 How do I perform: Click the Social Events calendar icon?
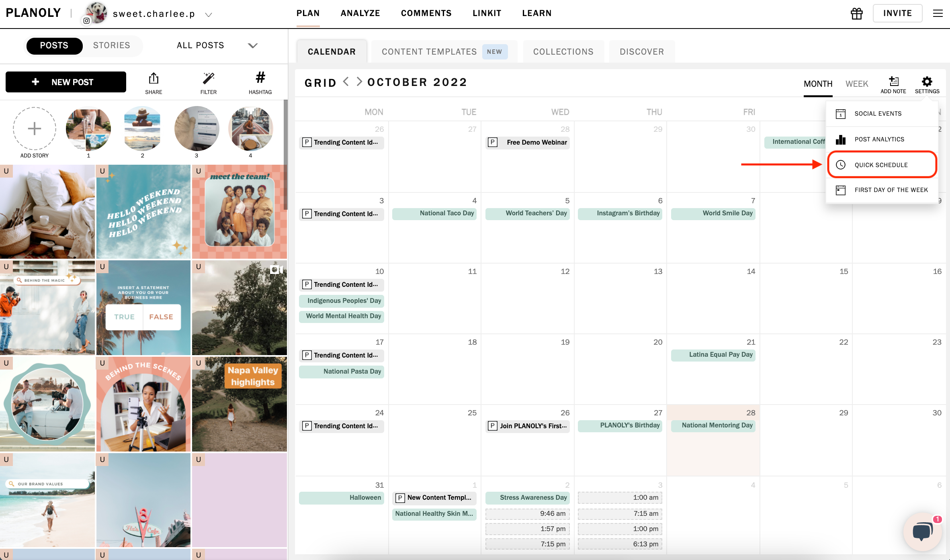click(x=841, y=114)
